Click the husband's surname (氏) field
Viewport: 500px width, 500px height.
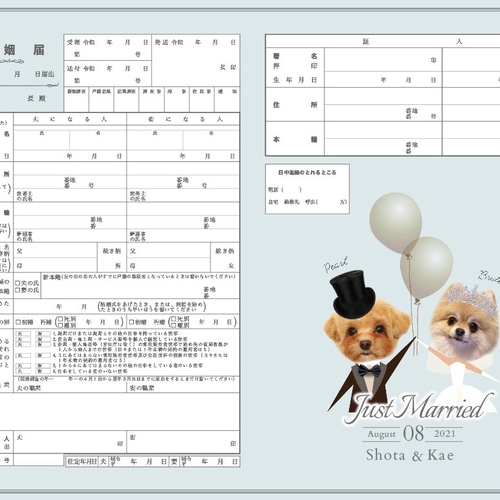(42, 140)
